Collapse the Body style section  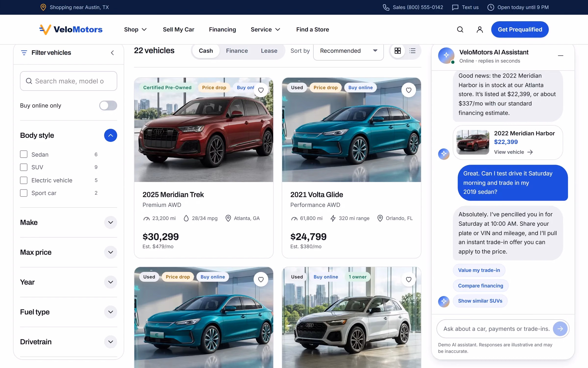110,135
